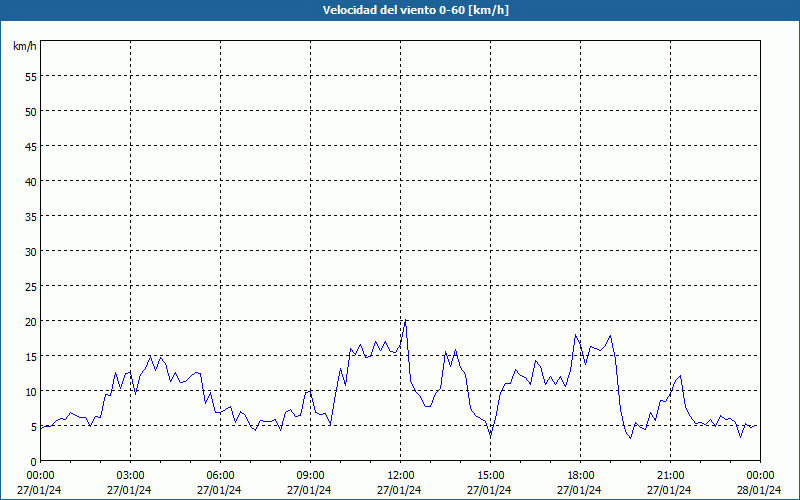Click the "12:00" time label
The image size is (800, 500).
(x=401, y=476)
